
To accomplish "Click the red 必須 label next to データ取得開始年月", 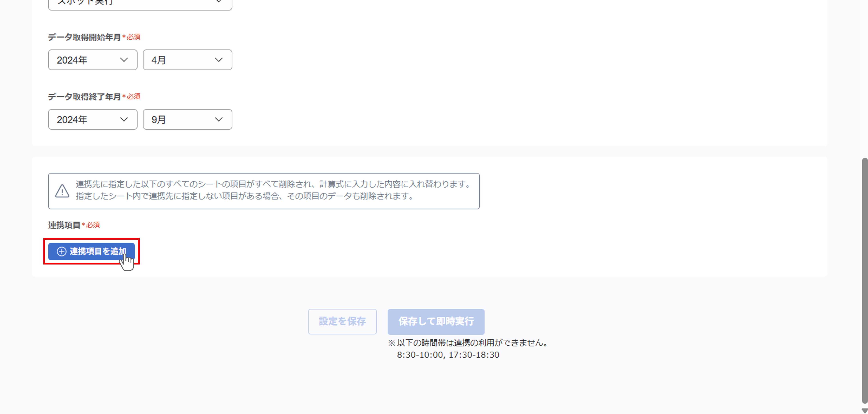I will [x=133, y=37].
